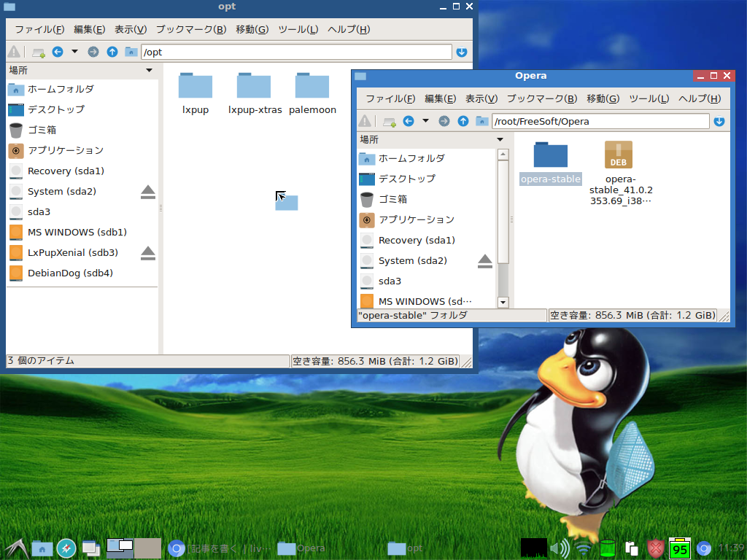Click new tab icon in Opera window toolbar

coord(390,122)
